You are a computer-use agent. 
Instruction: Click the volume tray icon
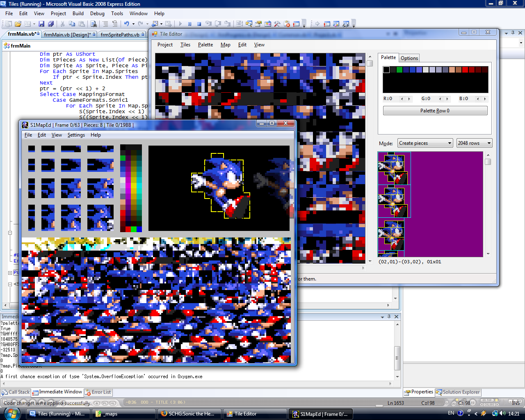(503, 414)
